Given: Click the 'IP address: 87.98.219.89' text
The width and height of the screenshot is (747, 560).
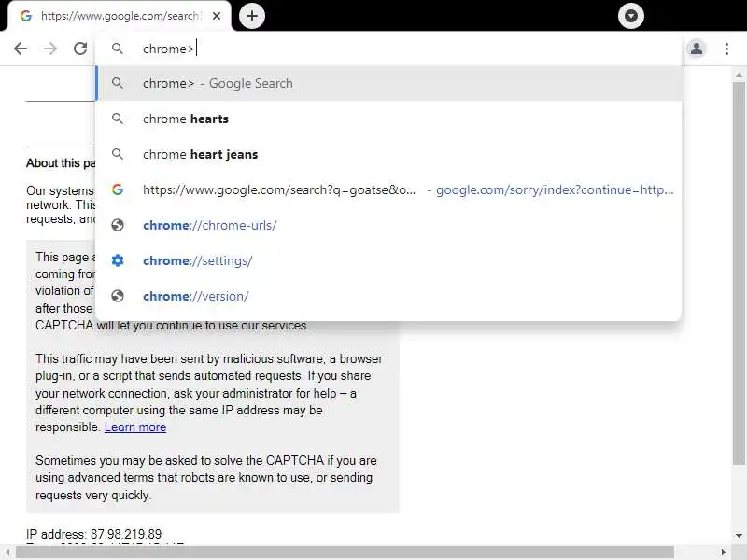Looking at the screenshot, I should click(94, 534).
